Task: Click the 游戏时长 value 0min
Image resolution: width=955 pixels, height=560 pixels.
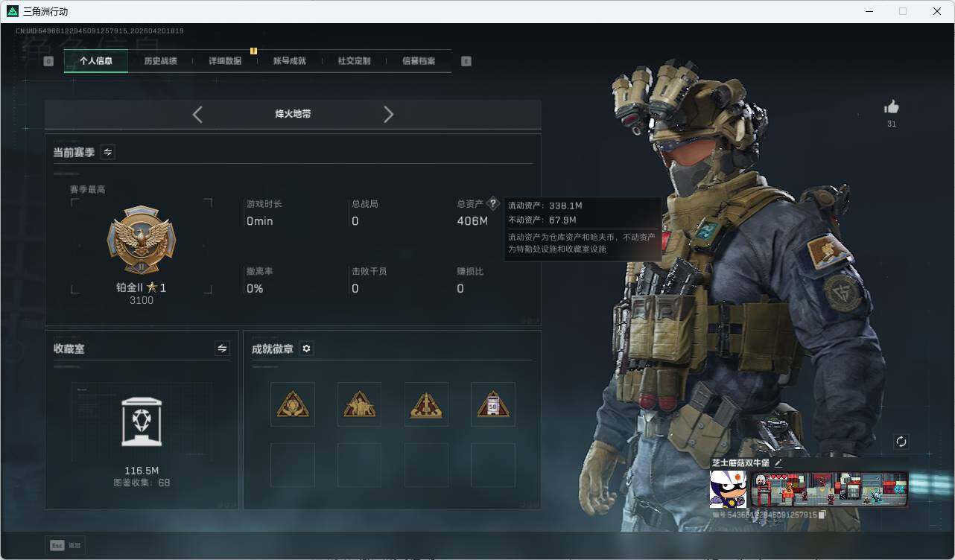Action: tap(260, 221)
